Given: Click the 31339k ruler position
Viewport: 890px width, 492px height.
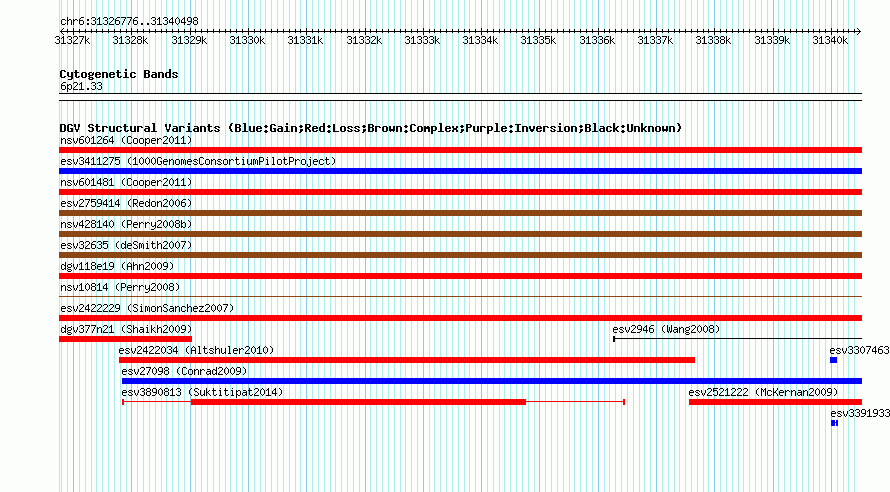Looking at the screenshot, I should [772, 40].
